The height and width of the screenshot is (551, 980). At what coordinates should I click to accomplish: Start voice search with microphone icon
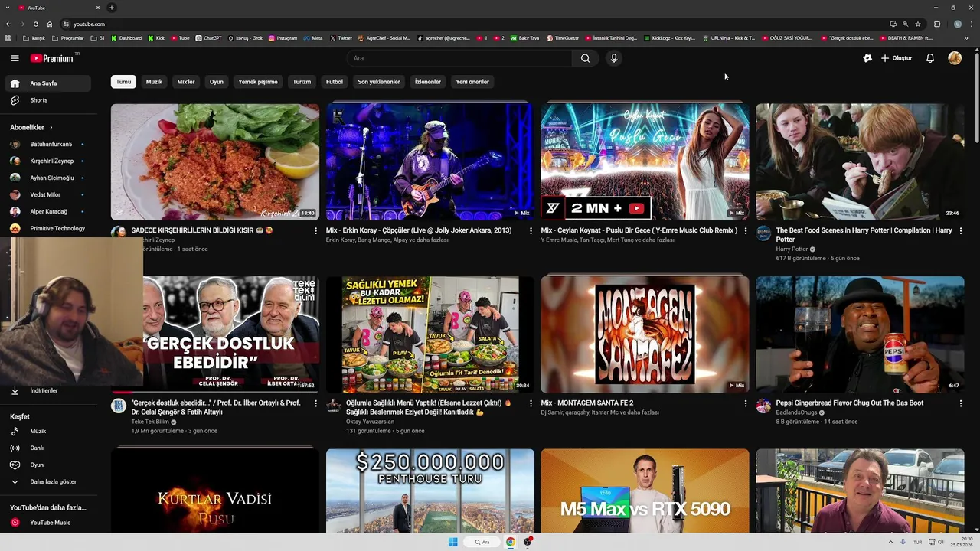pos(613,58)
